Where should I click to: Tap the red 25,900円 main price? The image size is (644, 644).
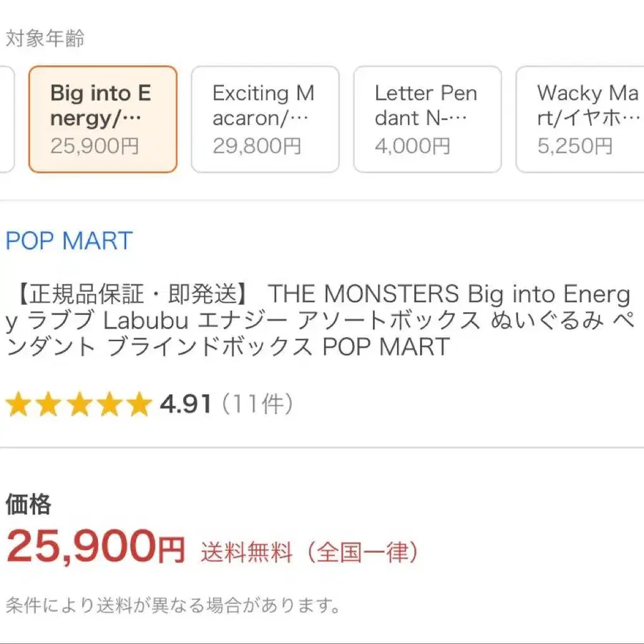click(x=95, y=548)
